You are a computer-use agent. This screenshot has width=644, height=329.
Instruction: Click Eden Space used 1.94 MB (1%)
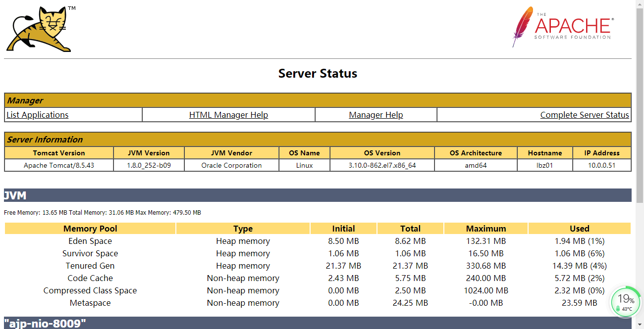580,241
